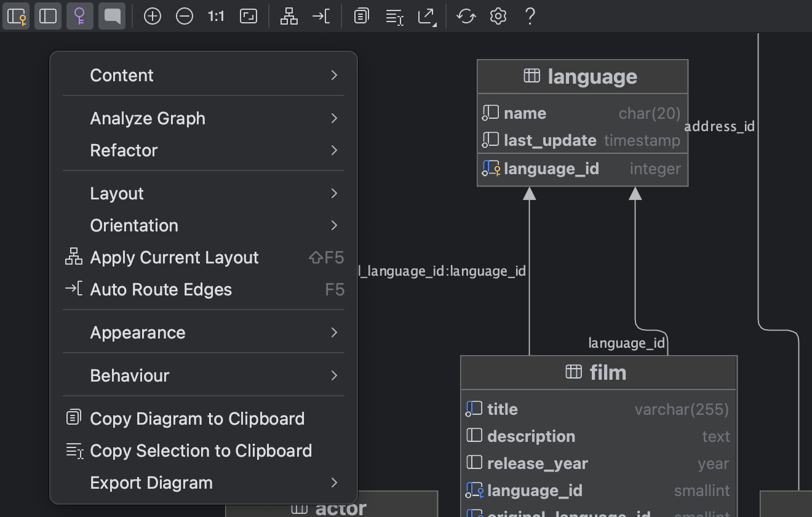Screen dimensions: 812x517
Task: Toggle the Columns visibility toolbar icon
Action: [x=48, y=16]
